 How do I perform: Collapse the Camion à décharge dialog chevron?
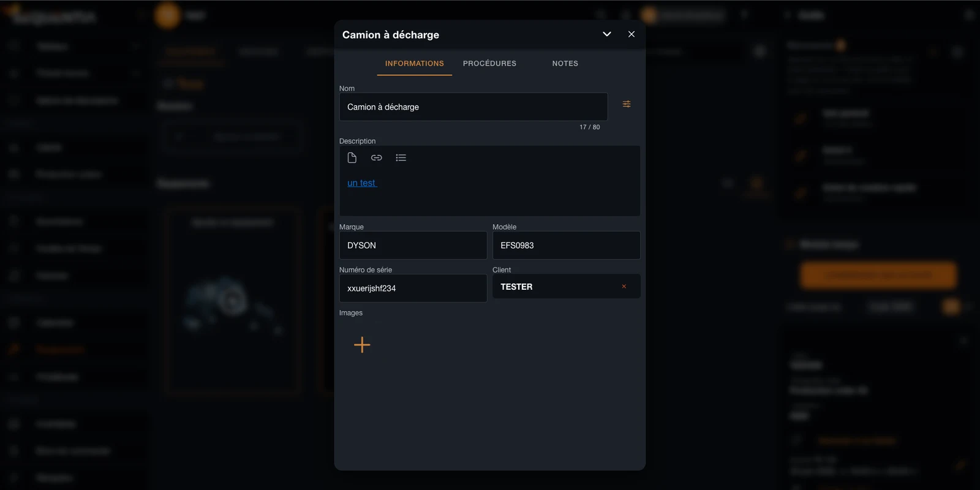[607, 34]
